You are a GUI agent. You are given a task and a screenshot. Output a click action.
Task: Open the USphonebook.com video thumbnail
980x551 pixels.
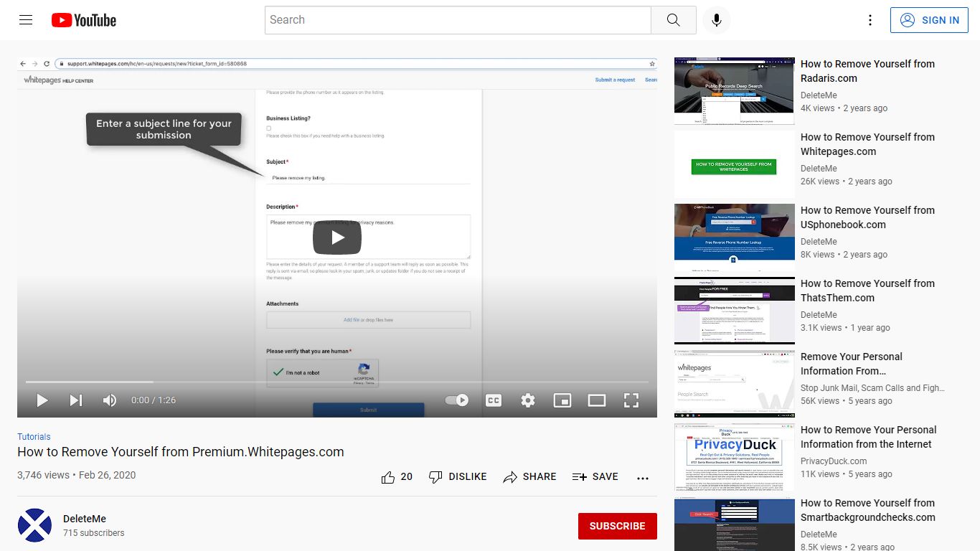[735, 237]
